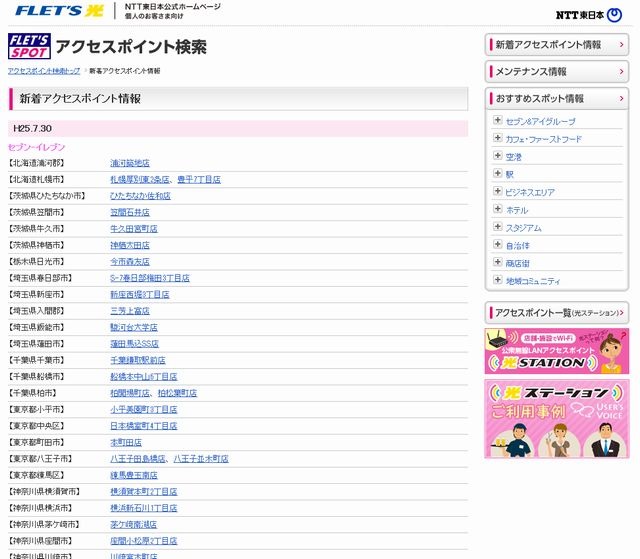The height and width of the screenshot is (559, 640).
Task: Click the 【神奈川県横浜市】 region label
Action: pyautogui.click(x=40, y=508)
